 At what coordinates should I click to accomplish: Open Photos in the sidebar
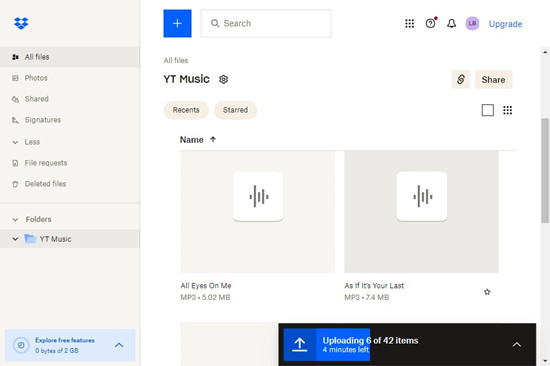point(70,78)
